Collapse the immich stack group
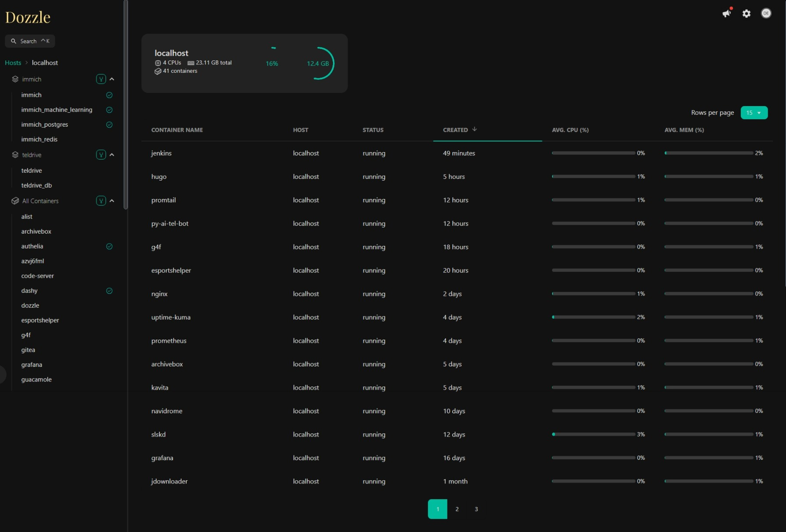The width and height of the screenshot is (786, 532). [112, 79]
